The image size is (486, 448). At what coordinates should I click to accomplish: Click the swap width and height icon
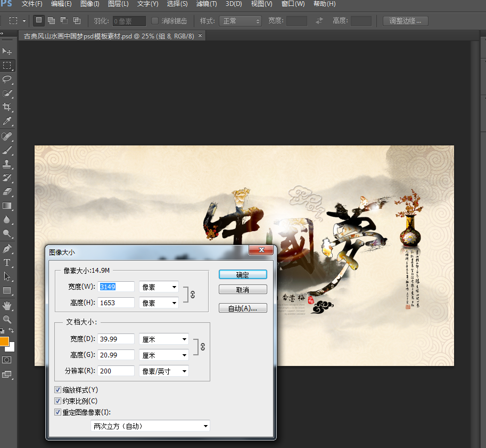tap(319, 21)
